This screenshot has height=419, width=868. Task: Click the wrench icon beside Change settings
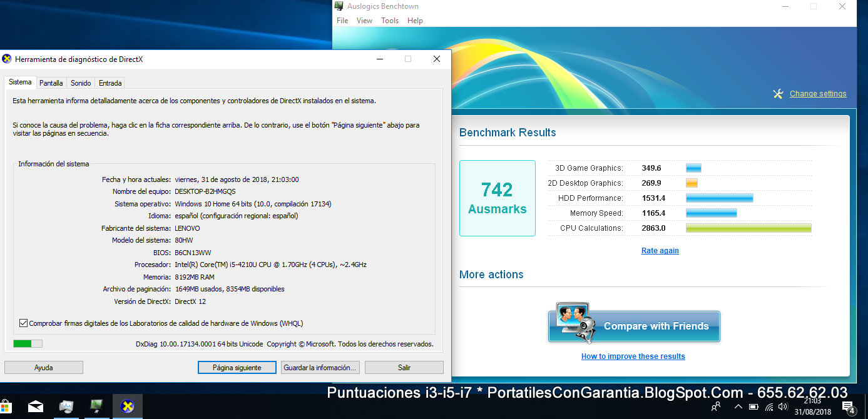(x=778, y=94)
